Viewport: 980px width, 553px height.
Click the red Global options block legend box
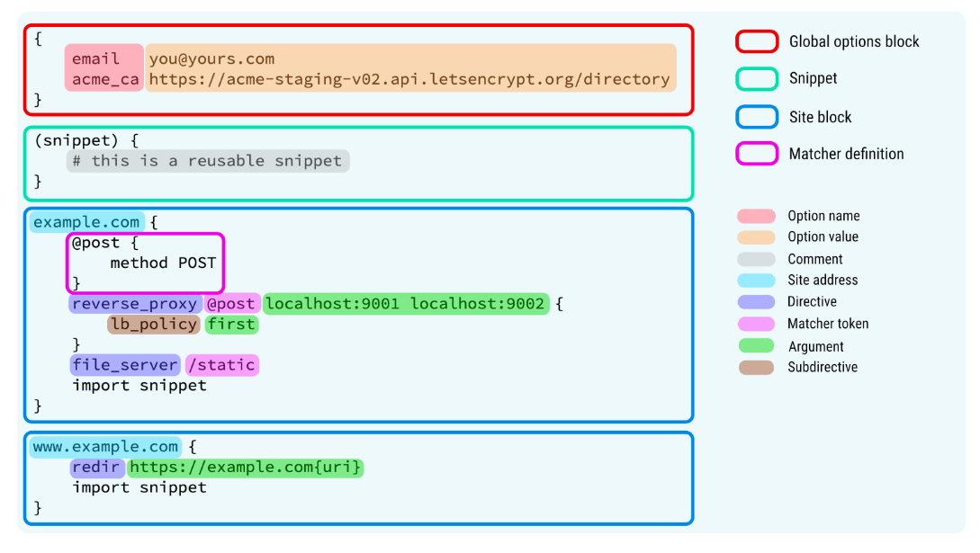click(757, 41)
